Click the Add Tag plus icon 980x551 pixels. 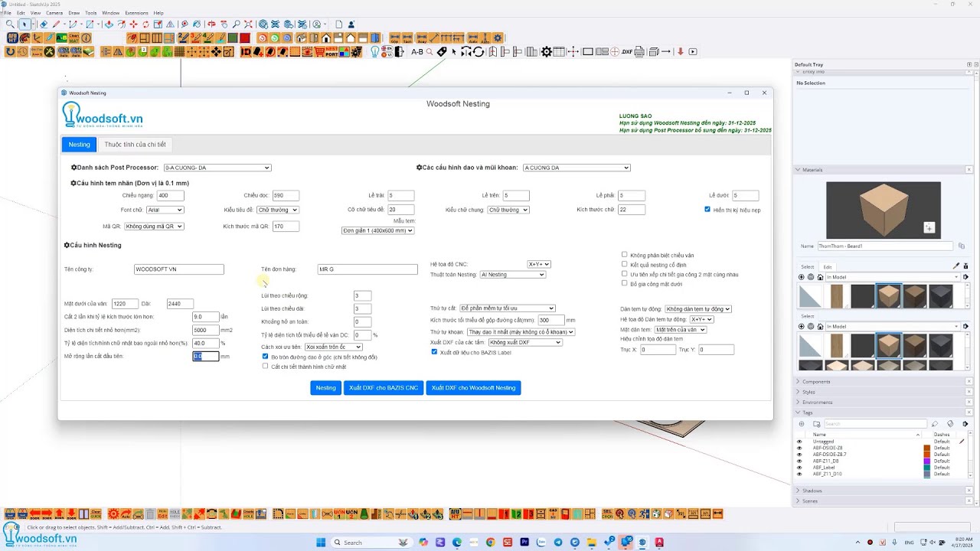802,423
